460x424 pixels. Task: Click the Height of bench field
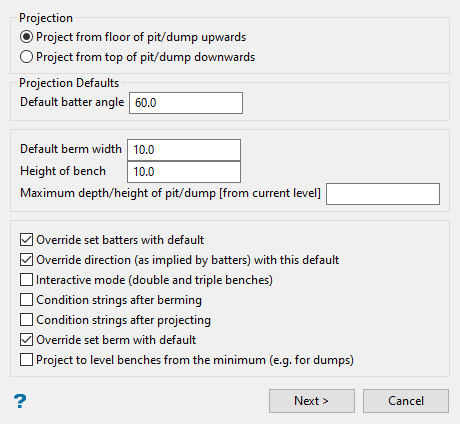tap(184, 172)
